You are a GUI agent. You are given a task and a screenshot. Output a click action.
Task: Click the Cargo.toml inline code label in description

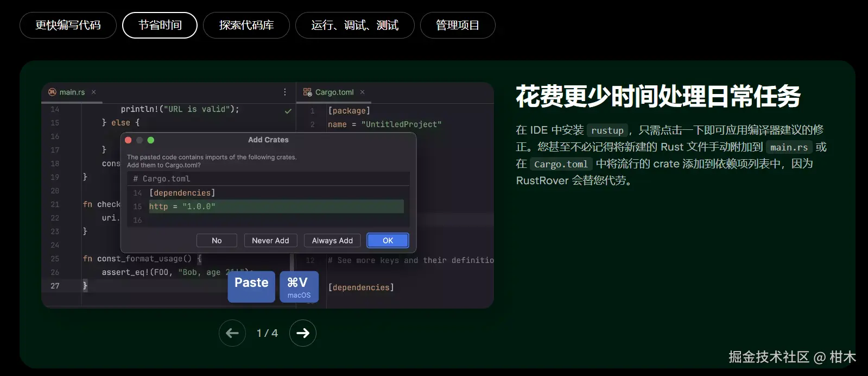click(x=561, y=164)
